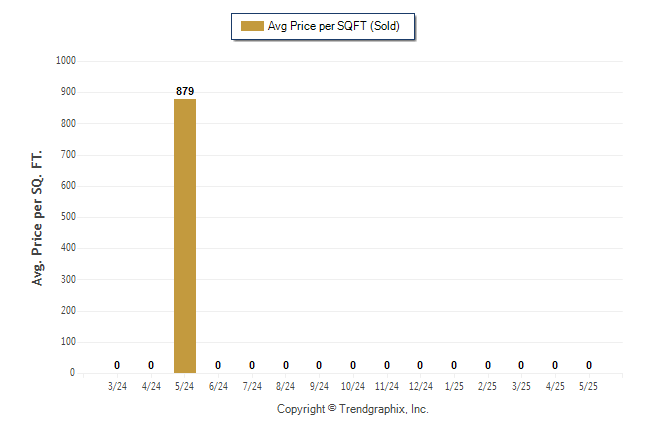Click the Copyright Trendgraphix, Inc. text
This screenshot has width=646, height=434.
pyautogui.click(x=353, y=409)
